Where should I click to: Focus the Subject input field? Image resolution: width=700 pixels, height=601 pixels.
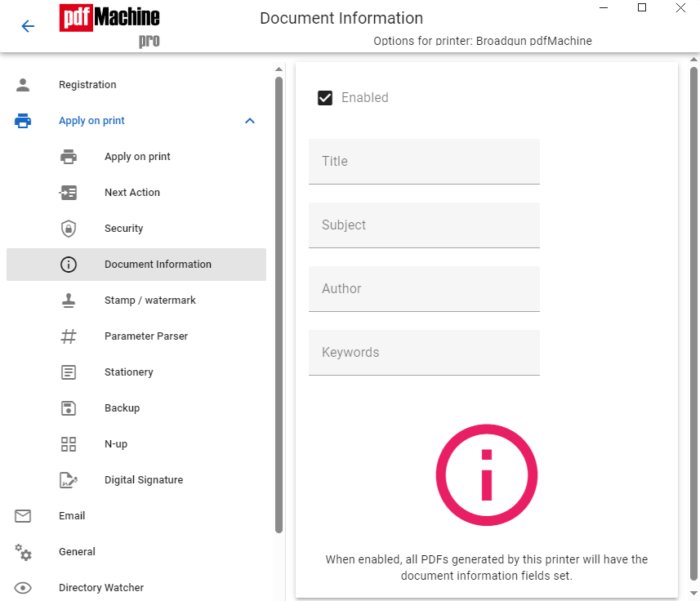pos(424,225)
